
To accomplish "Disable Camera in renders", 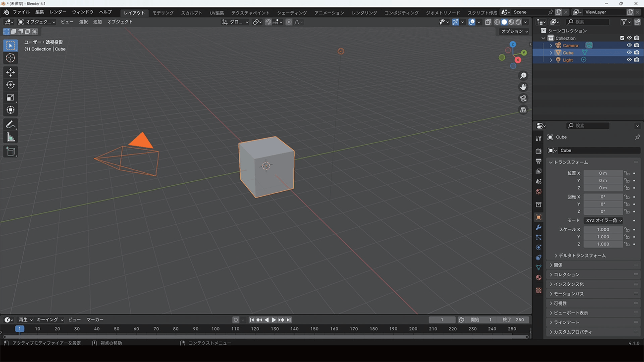I will click(x=637, y=45).
